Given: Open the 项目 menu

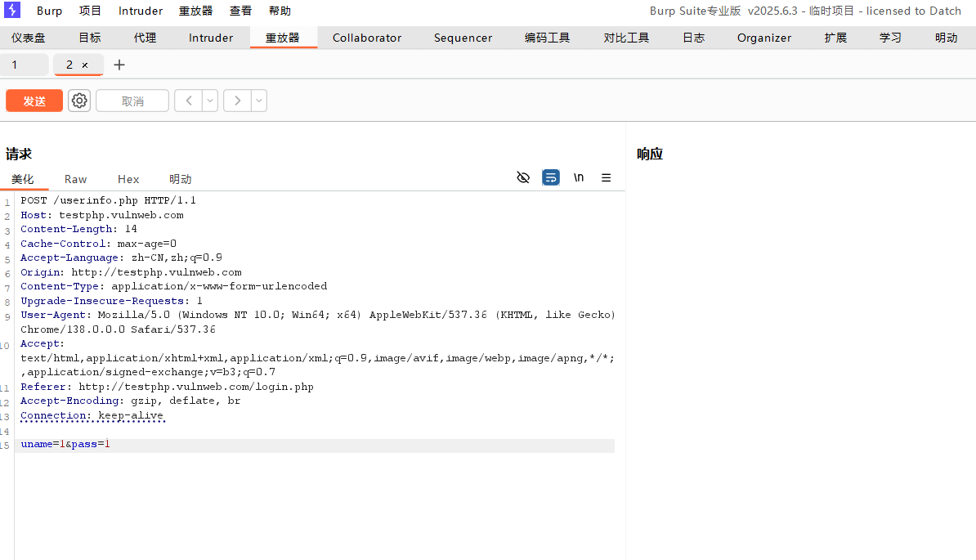Looking at the screenshot, I should 90,11.
